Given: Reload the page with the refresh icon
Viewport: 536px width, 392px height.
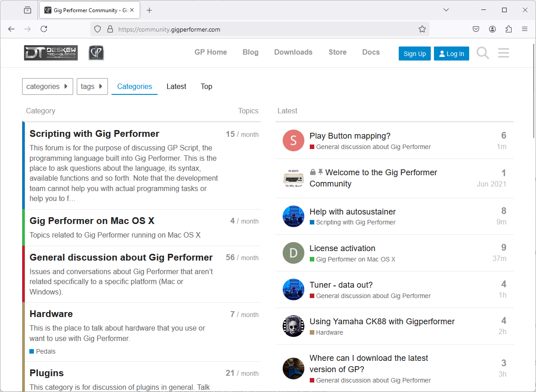Looking at the screenshot, I should coord(44,29).
